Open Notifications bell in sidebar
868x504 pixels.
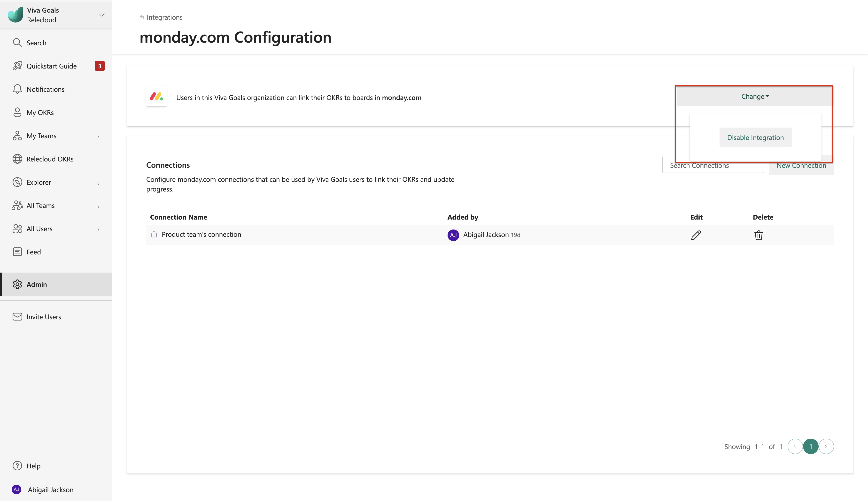[x=17, y=89]
